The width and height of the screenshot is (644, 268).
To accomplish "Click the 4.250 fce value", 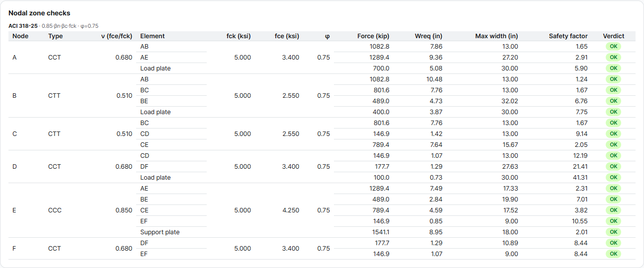I will coord(291,210).
